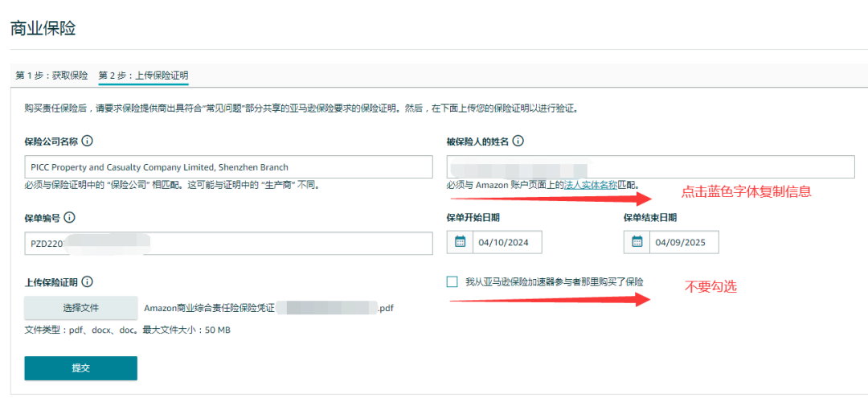
Task: Click instruction paragraph starting 购买责任保险后
Action: coord(301,108)
